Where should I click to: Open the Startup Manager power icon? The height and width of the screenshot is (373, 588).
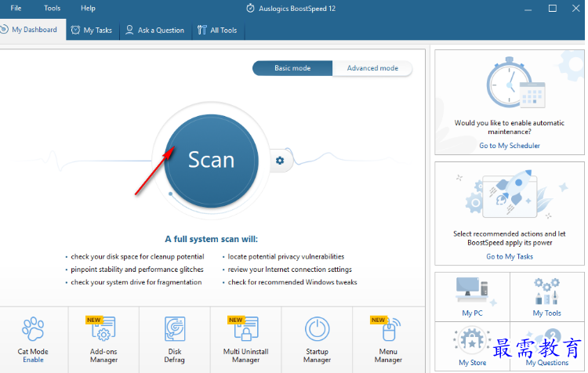(x=318, y=329)
